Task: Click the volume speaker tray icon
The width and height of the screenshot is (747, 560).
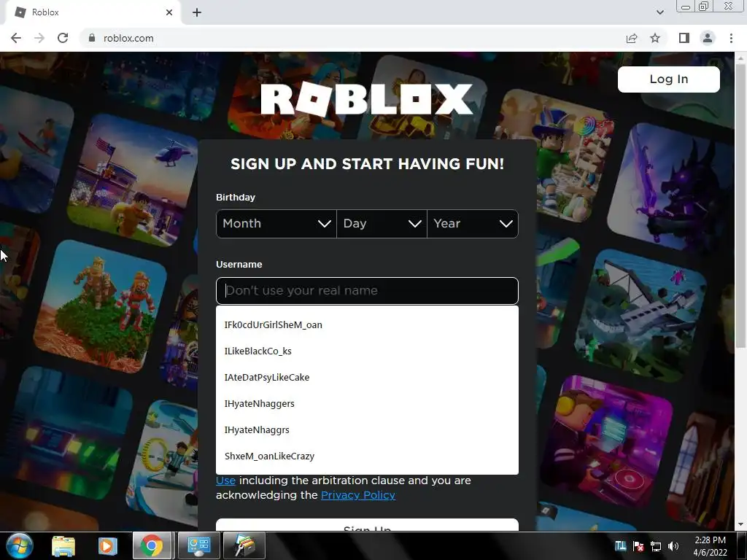Action: point(673,546)
